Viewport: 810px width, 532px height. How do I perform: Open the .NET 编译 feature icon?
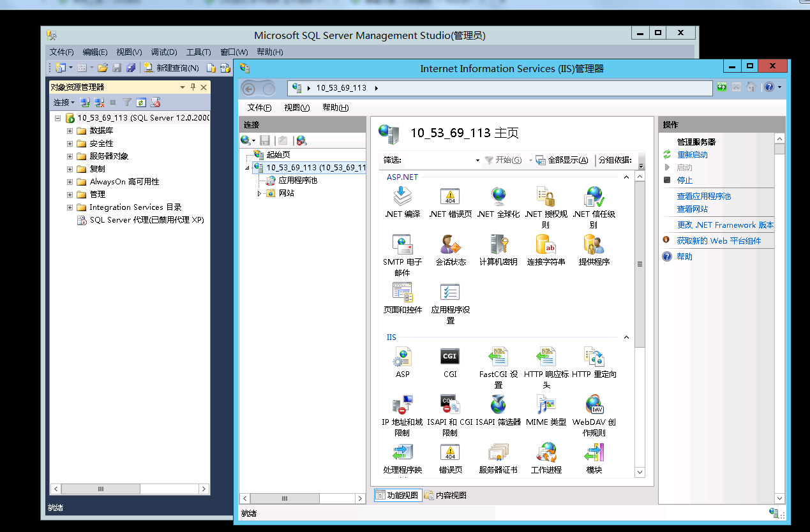402,197
